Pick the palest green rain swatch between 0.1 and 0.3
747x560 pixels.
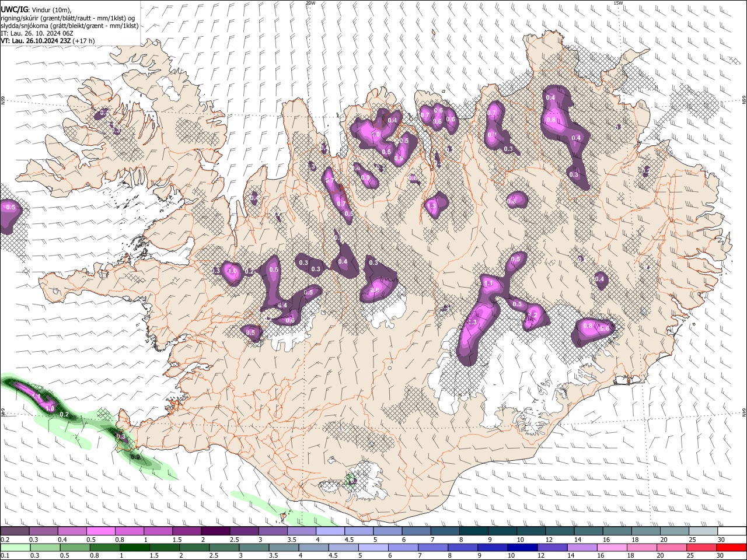[15, 547]
